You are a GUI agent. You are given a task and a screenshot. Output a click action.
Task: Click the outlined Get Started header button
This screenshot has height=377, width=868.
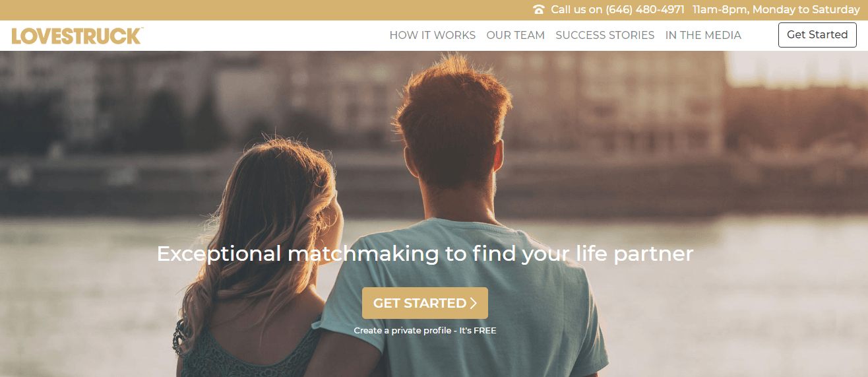(817, 35)
